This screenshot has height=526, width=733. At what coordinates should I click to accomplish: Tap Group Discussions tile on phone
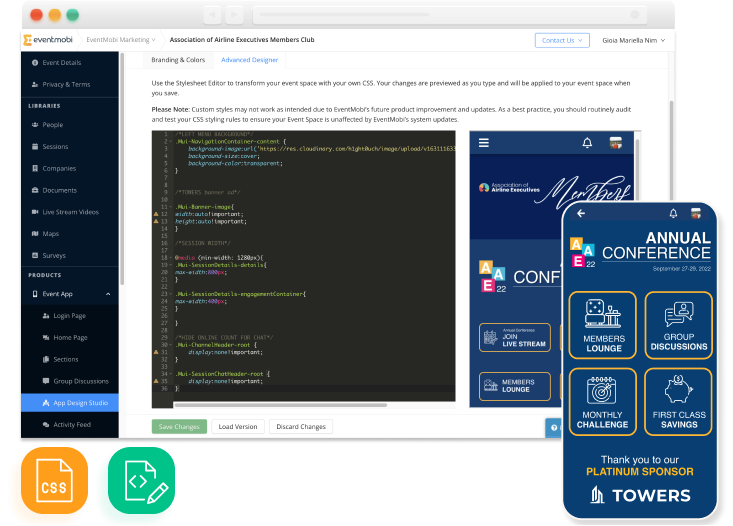click(679, 325)
